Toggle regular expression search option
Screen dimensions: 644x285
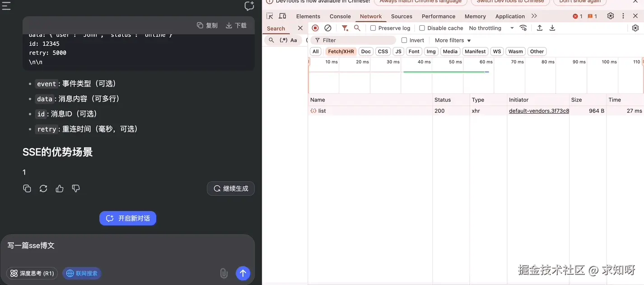coord(284,40)
